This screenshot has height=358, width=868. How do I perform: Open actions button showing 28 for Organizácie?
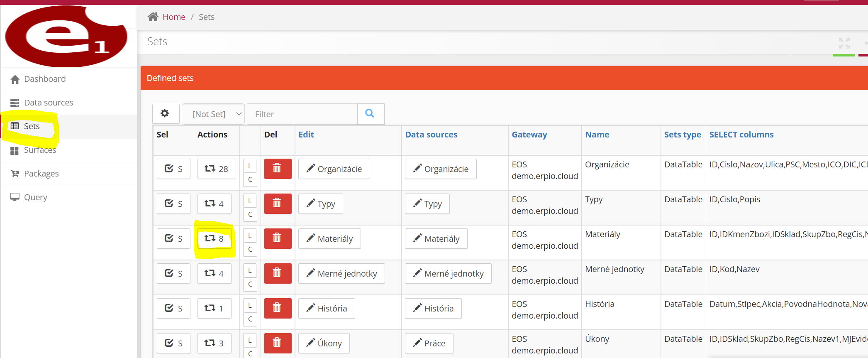(x=216, y=169)
